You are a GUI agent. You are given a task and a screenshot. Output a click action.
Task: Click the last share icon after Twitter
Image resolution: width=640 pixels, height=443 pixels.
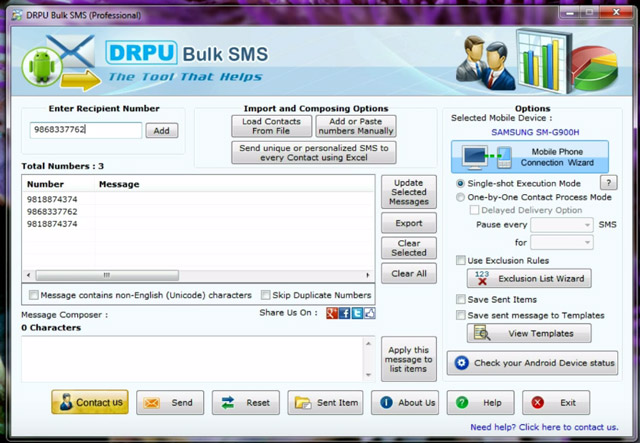370,313
